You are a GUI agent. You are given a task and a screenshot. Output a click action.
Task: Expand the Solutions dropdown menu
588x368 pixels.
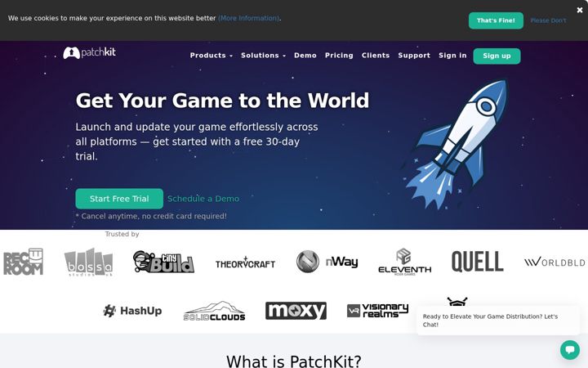click(x=263, y=56)
